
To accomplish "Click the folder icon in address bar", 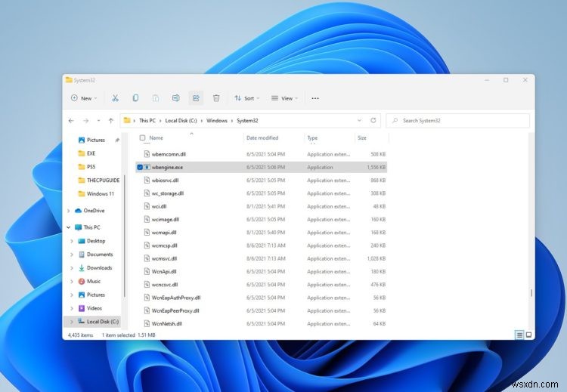I will point(127,120).
